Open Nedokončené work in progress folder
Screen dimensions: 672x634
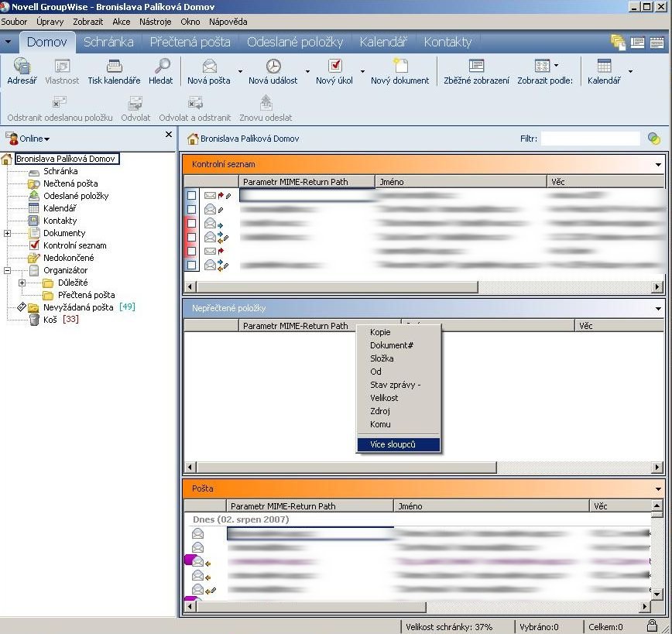69,258
